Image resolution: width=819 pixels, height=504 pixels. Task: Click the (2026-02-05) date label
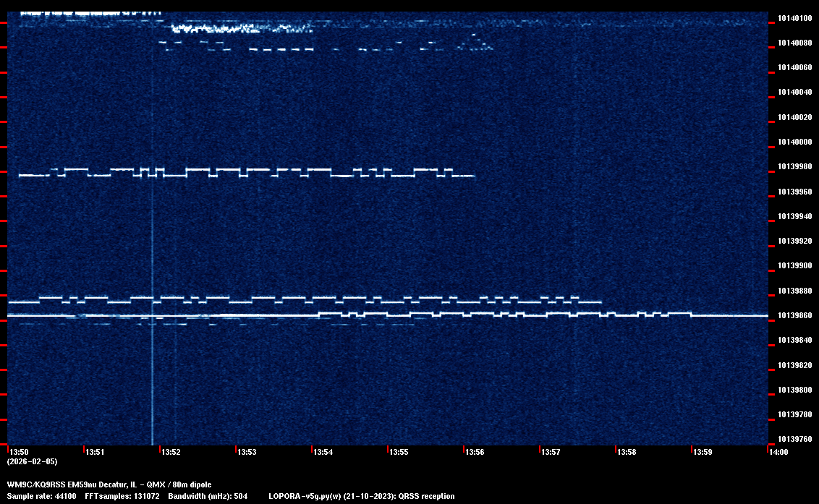(32, 461)
